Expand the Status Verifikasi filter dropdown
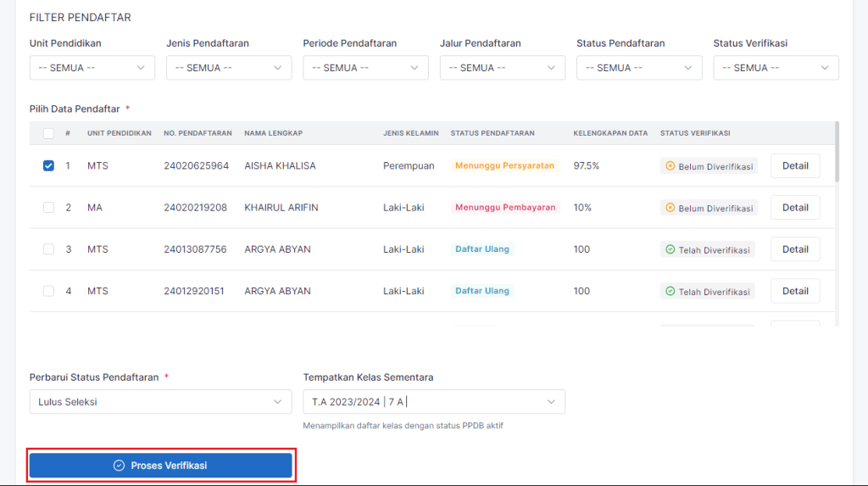The width and height of the screenshot is (868, 486). pos(776,68)
